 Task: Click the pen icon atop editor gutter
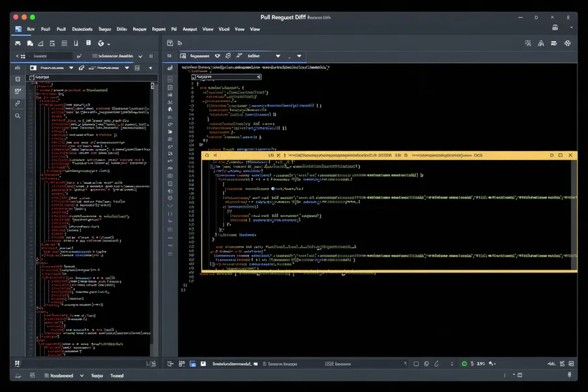click(170, 68)
